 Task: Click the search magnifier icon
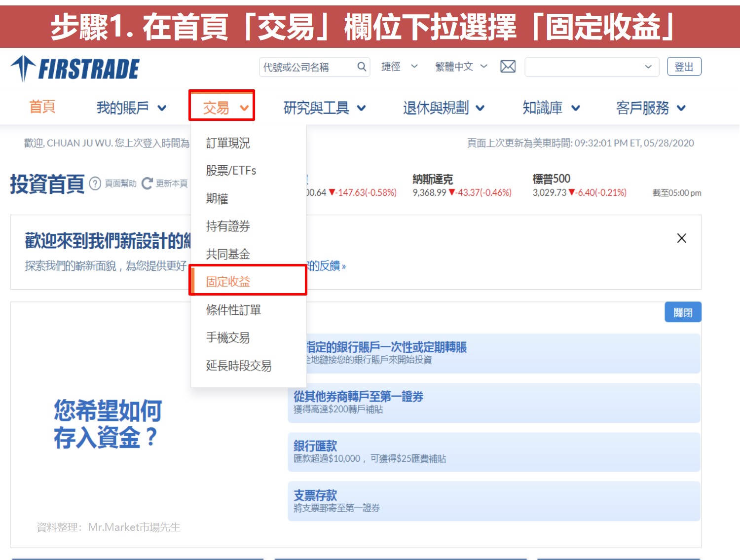point(362,67)
